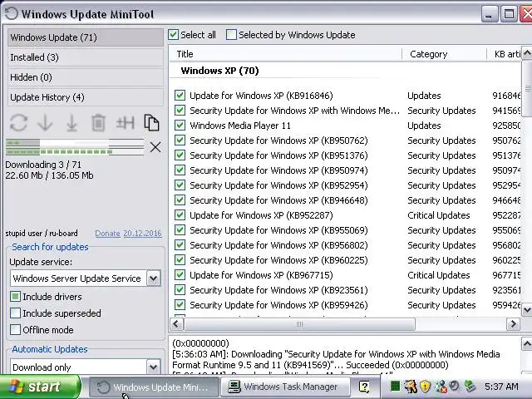Click the update list scroll up arrow
Viewport: 532px width, 399px height.
pyautogui.click(x=527, y=53)
